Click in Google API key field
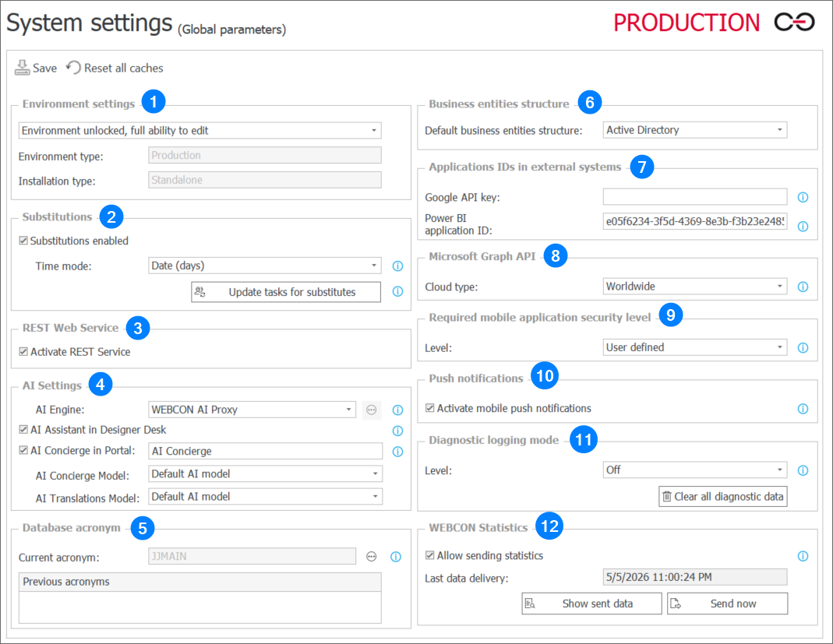Viewport: 833px width, 644px height. click(695, 196)
